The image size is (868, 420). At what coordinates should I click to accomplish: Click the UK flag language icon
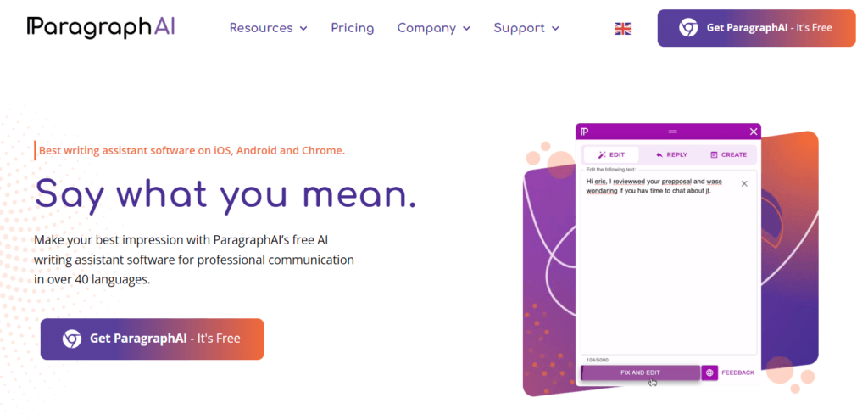[623, 29]
